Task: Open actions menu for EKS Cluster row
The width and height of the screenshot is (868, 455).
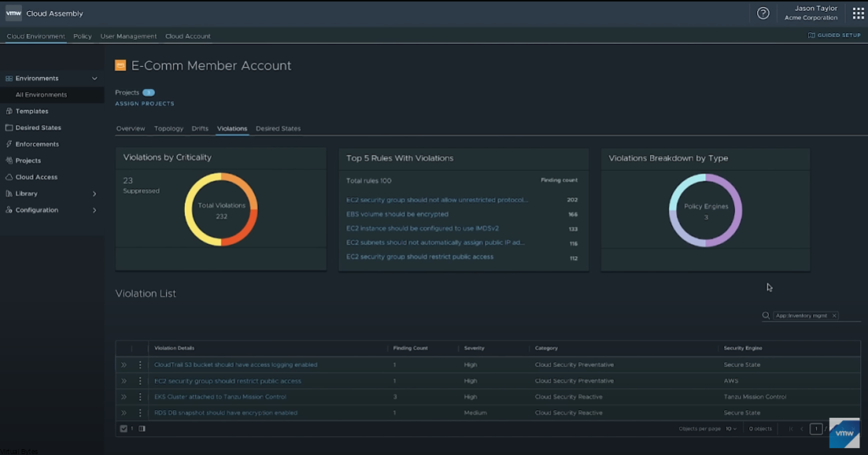Action: point(140,397)
